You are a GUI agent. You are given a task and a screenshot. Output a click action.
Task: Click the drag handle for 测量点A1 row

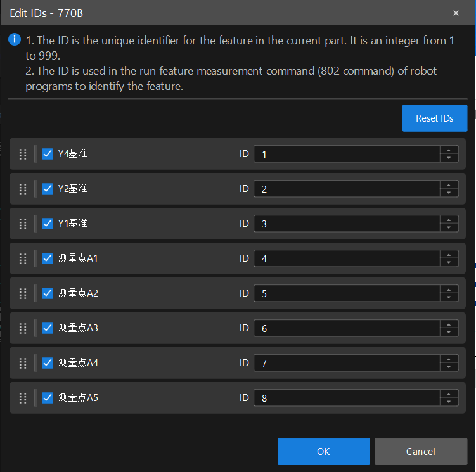tap(23, 258)
